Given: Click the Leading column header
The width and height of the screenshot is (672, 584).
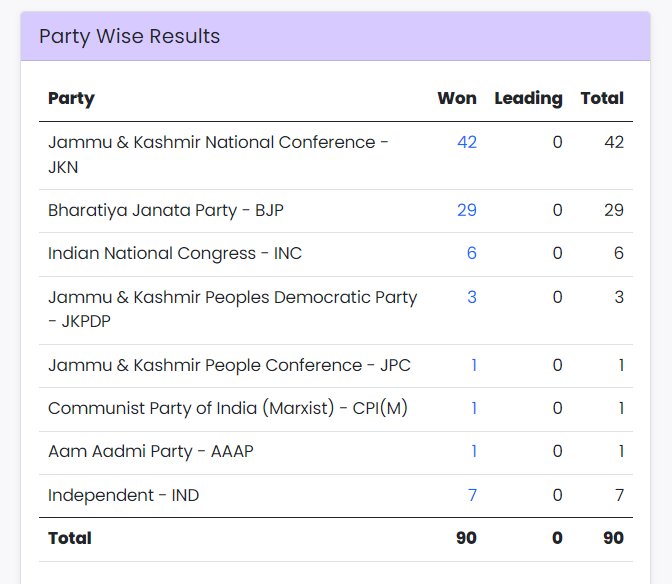Looking at the screenshot, I should (528, 98).
